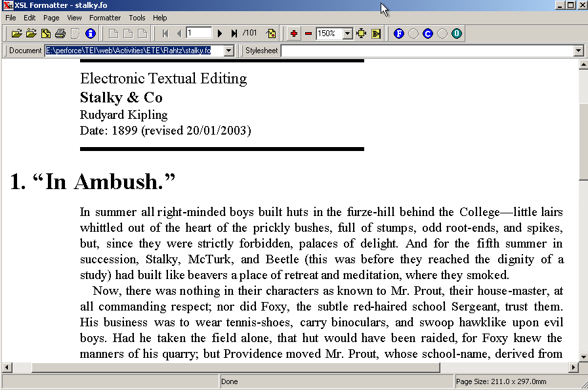The width and height of the screenshot is (588, 390).
Task: Open the Formatter menu
Action: click(x=105, y=18)
